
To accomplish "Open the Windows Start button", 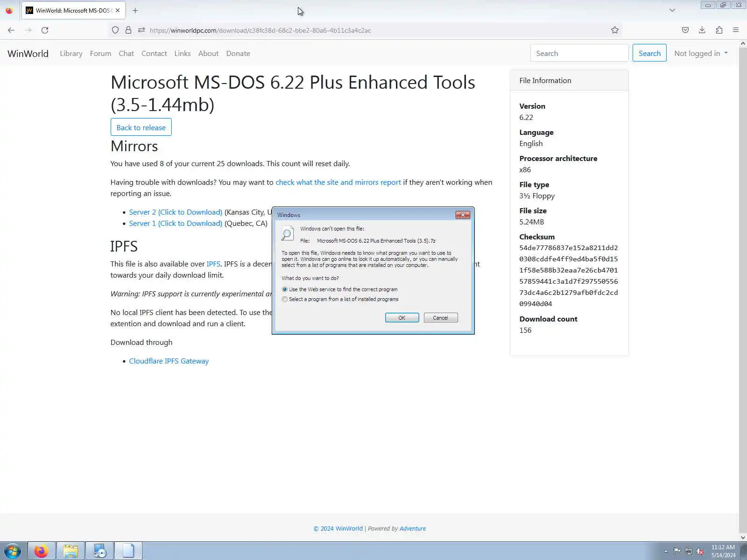I will pos(12,551).
